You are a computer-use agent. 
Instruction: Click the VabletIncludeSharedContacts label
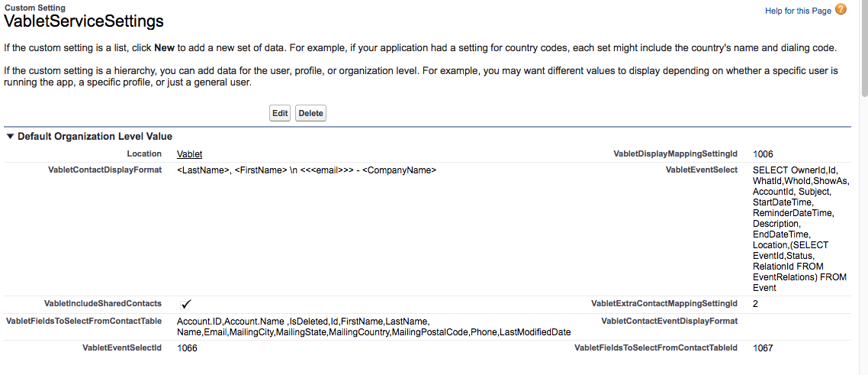[102, 303]
